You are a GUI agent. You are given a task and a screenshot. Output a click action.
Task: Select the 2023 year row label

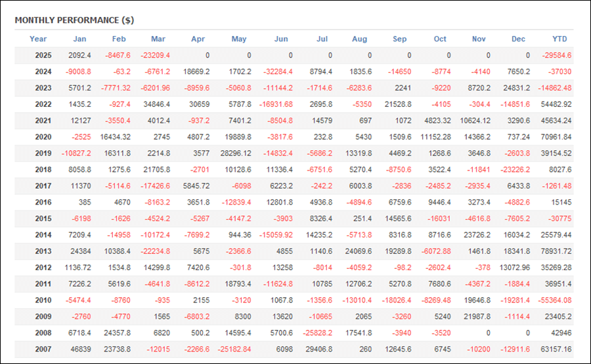tap(43, 88)
